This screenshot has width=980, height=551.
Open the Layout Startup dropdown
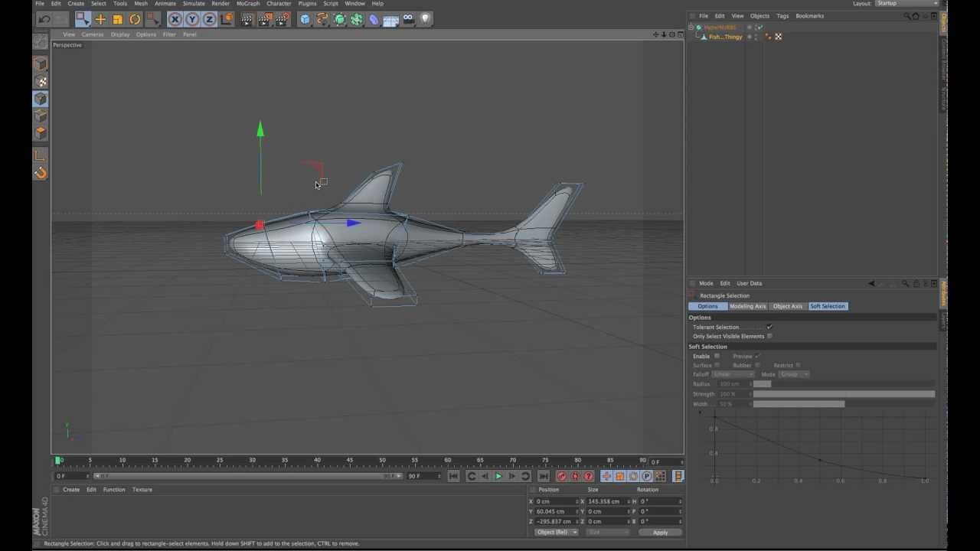pyautogui.click(x=906, y=4)
